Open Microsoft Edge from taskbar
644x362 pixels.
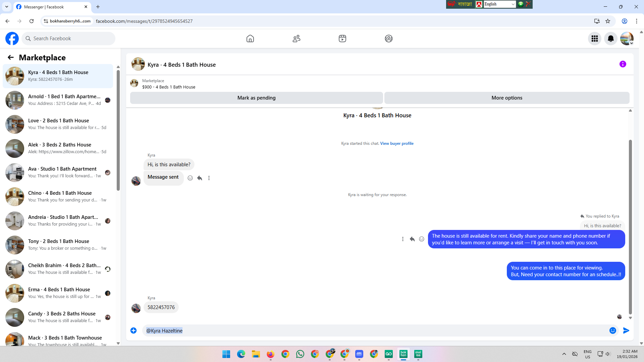(x=241, y=354)
